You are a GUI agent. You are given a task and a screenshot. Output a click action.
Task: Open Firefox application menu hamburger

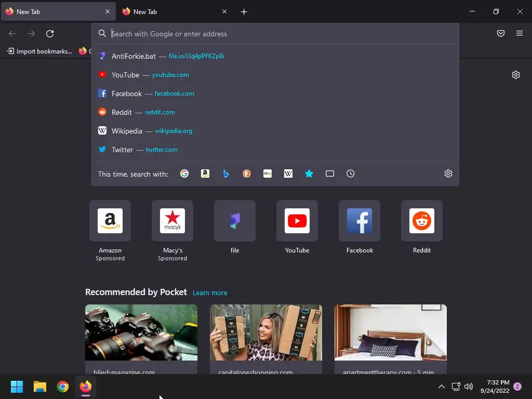519,33
